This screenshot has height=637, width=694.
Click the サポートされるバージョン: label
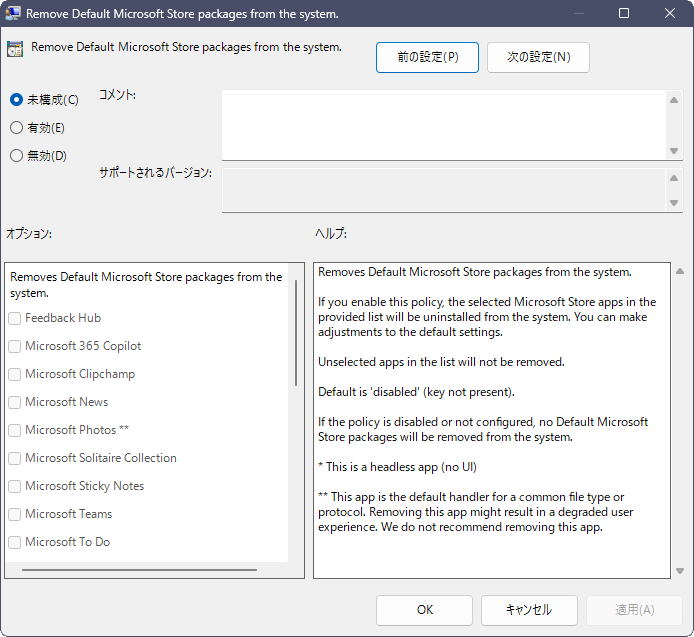[x=155, y=173]
